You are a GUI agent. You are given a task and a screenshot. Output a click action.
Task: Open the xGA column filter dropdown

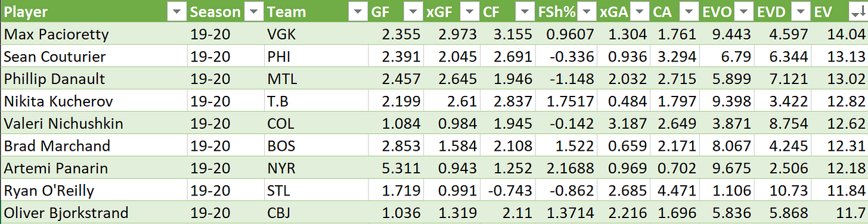(x=640, y=11)
